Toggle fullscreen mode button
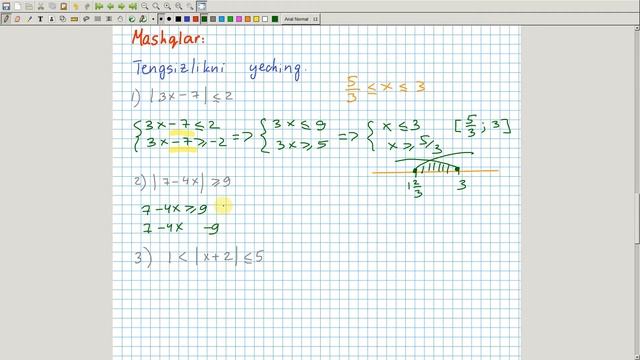The image size is (640, 360). pyautogui.click(x=202, y=7)
